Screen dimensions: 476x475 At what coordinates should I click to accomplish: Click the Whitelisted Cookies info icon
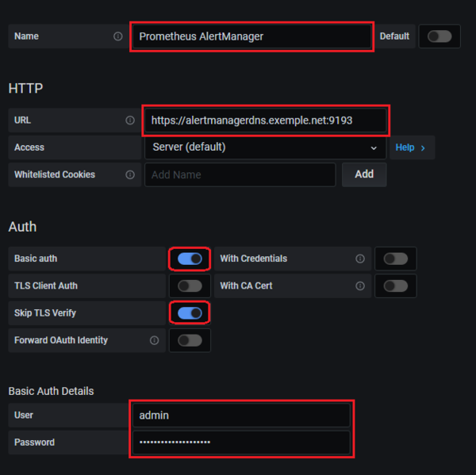(x=130, y=174)
